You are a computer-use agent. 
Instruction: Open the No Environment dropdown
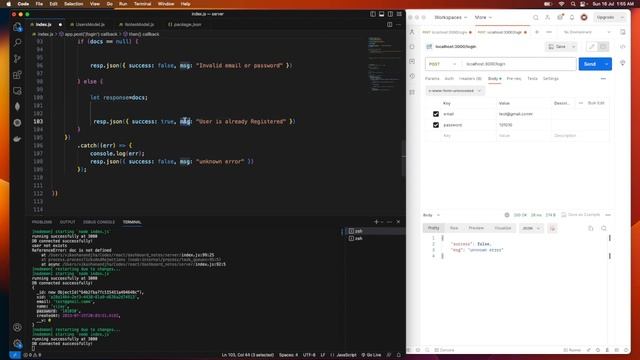pyautogui.click(x=587, y=32)
